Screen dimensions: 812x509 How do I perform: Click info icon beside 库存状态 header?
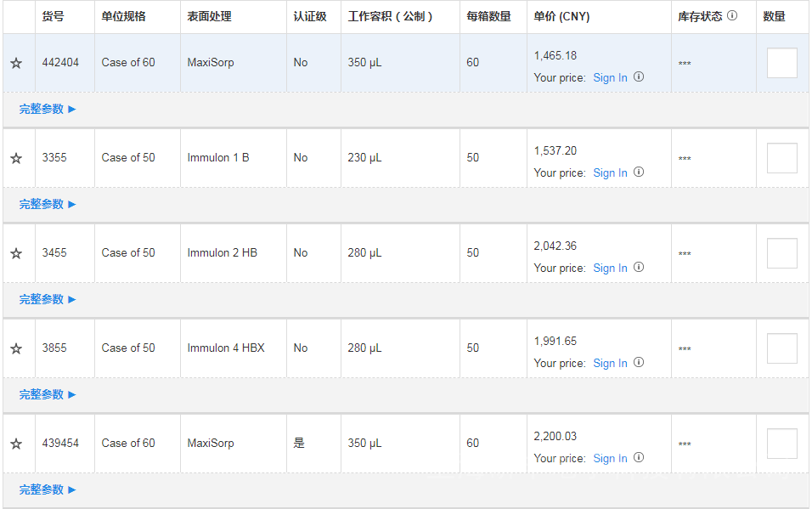pos(732,16)
